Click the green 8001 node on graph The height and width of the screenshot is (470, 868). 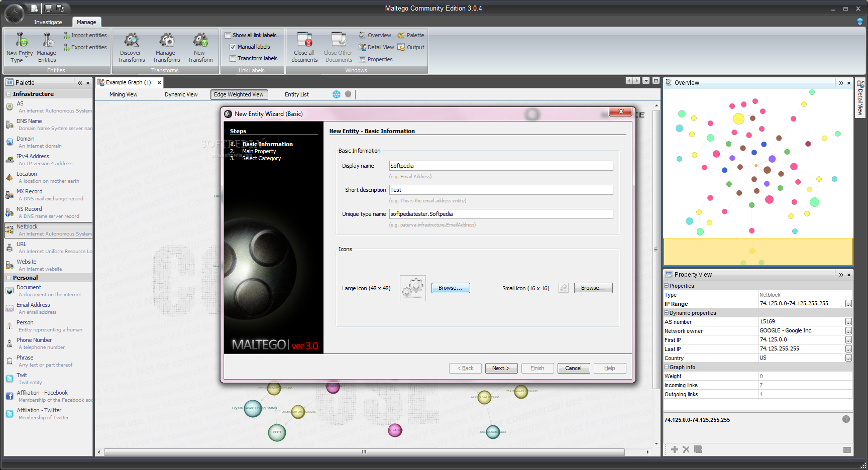coord(277,432)
